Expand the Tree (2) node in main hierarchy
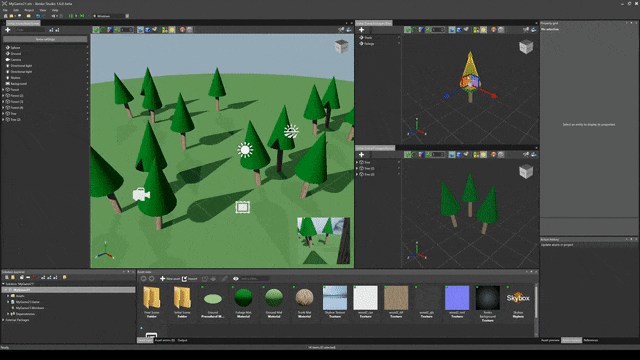 3,120
